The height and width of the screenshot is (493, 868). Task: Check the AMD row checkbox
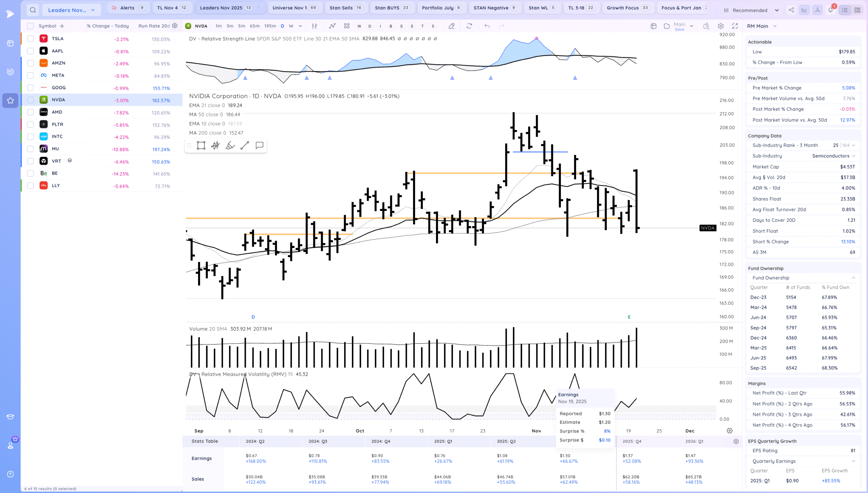tap(31, 112)
